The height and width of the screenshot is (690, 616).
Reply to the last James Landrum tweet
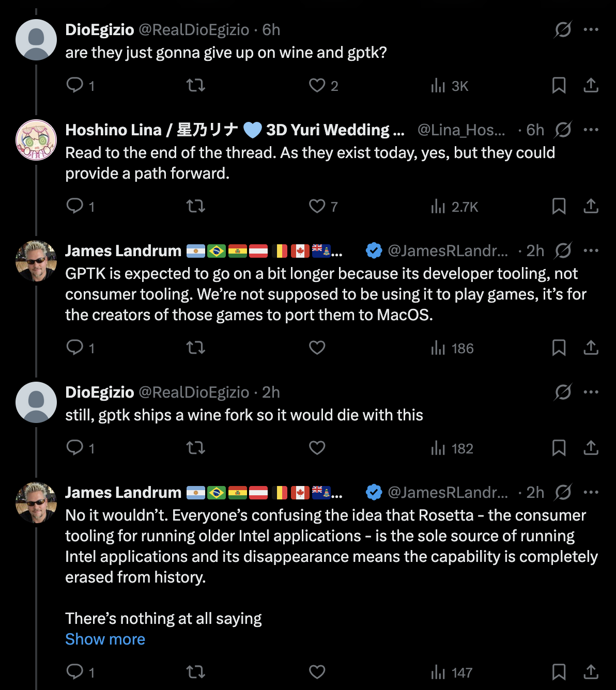[x=75, y=672]
